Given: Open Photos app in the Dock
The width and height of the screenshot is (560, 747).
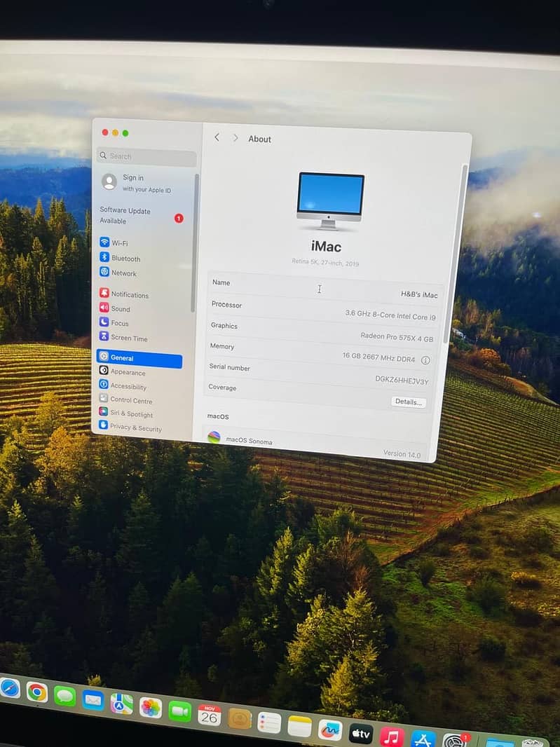Looking at the screenshot, I should point(151,708).
